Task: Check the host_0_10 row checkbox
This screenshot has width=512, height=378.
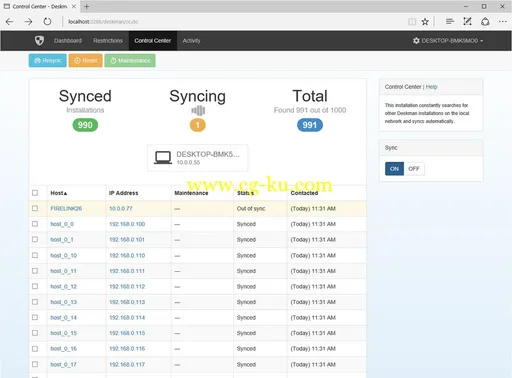Action: (35, 255)
